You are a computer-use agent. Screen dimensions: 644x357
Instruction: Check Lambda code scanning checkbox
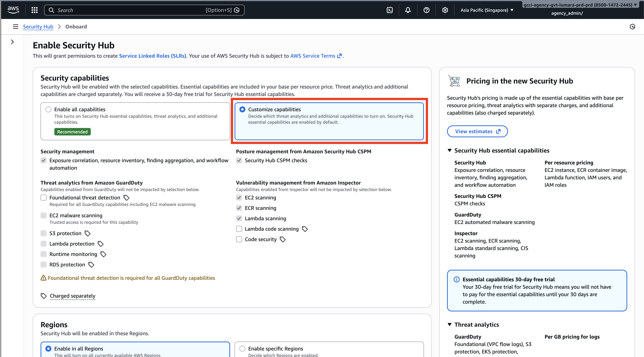click(239, 229)
